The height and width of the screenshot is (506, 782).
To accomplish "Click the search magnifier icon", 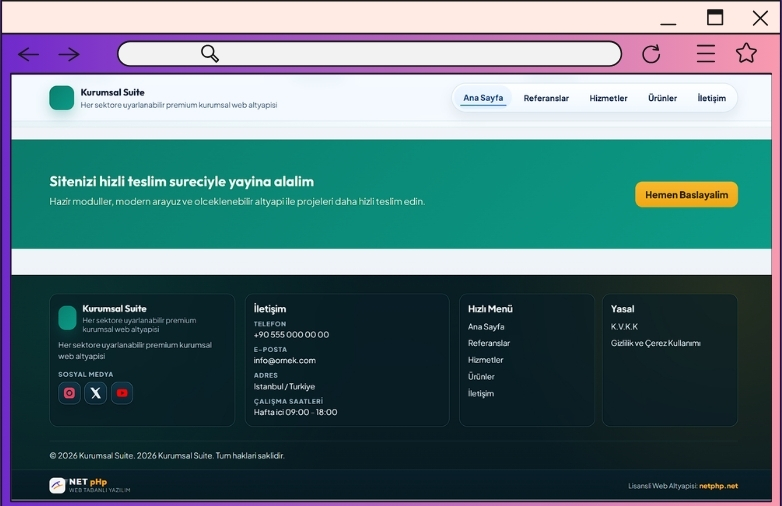I will coord(210,54).
